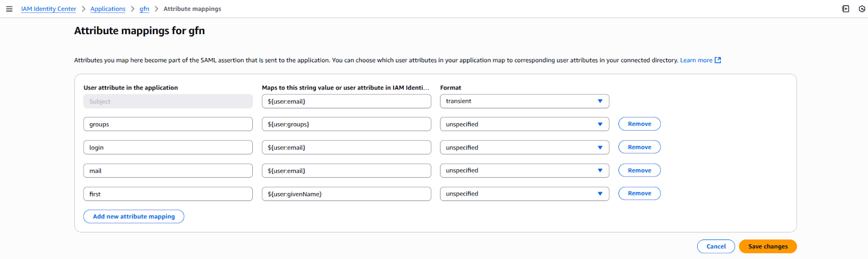Click Add new attribute mapping

[133, 217]
